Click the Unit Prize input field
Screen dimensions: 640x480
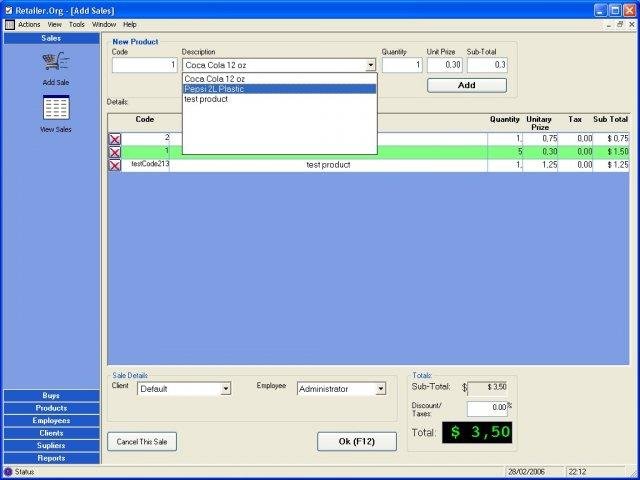click(x=445, y=65)
